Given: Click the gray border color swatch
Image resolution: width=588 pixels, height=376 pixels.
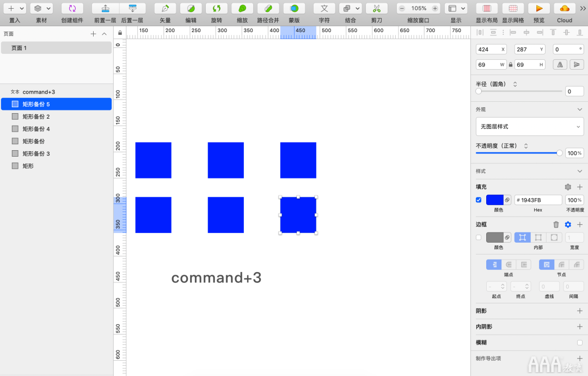Looking at the screenshot, I should coord(494,237).
